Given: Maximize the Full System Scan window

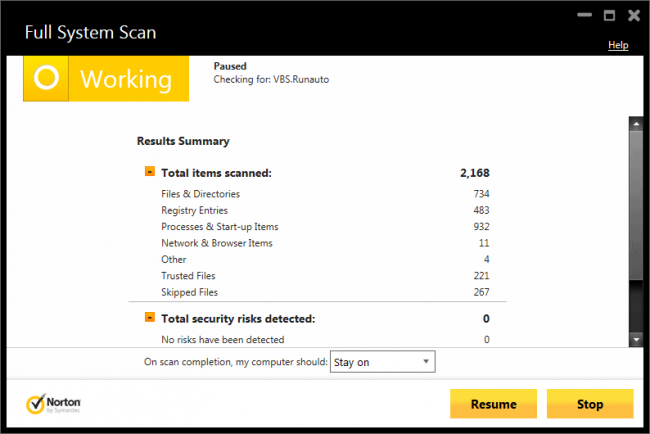Looking at the screenshot, I should point(609,16).
